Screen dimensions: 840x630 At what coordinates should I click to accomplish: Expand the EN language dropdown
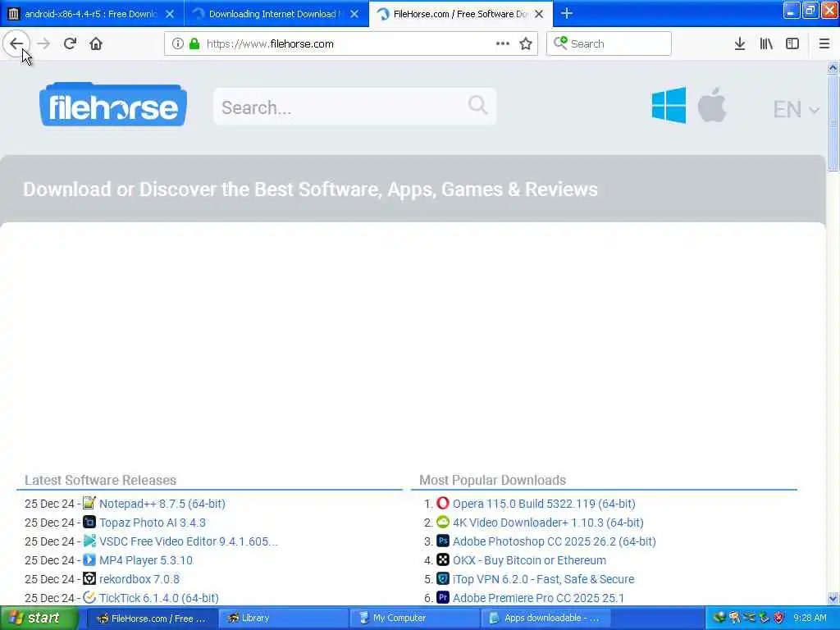pyautogui.click(x=796, y=109)
